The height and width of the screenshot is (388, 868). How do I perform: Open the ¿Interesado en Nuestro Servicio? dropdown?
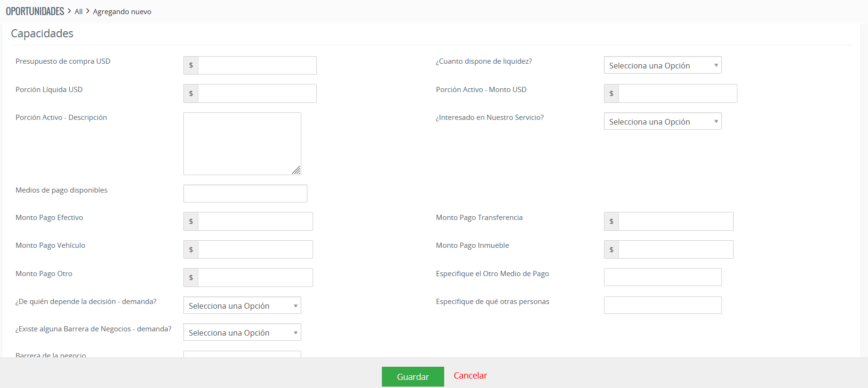click(x=662, y=121)
